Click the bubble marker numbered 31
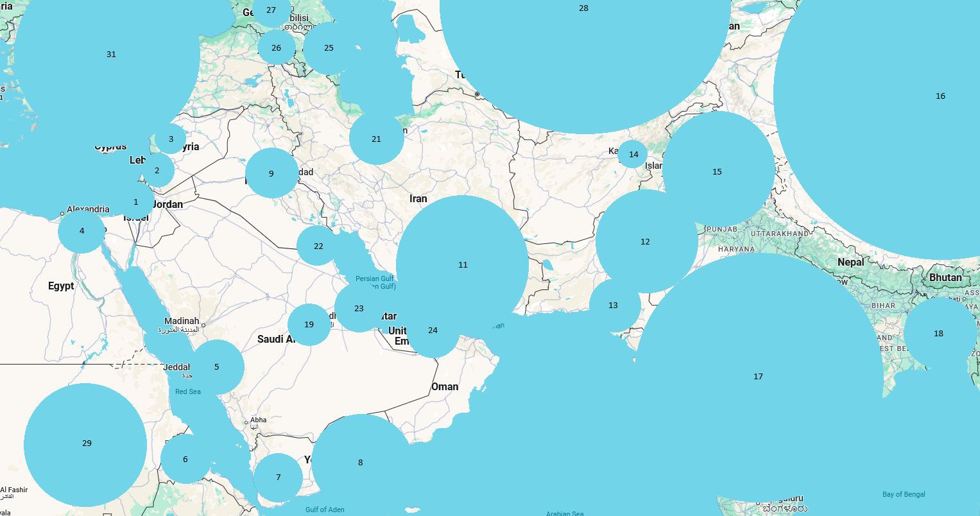Viewport: 980px width, 516px height. [x=111, y=55]
